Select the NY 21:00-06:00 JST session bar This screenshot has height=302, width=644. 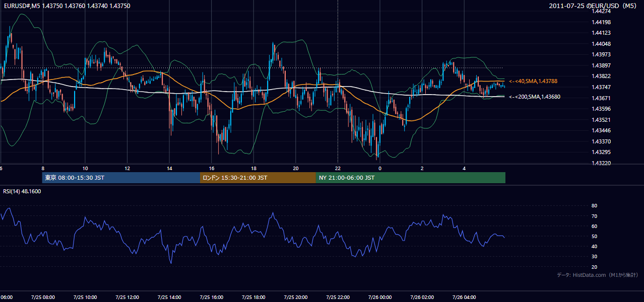tap(411, 178)
